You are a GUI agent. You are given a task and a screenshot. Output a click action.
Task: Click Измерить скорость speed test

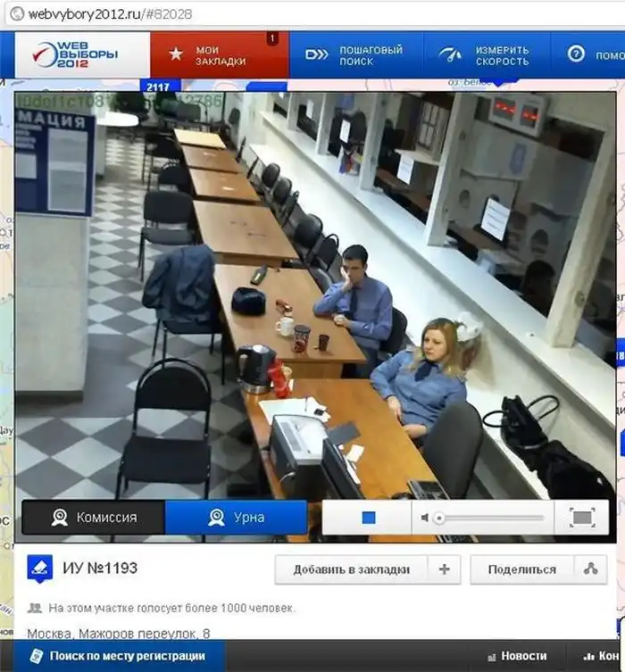click(x=486, y=55)
